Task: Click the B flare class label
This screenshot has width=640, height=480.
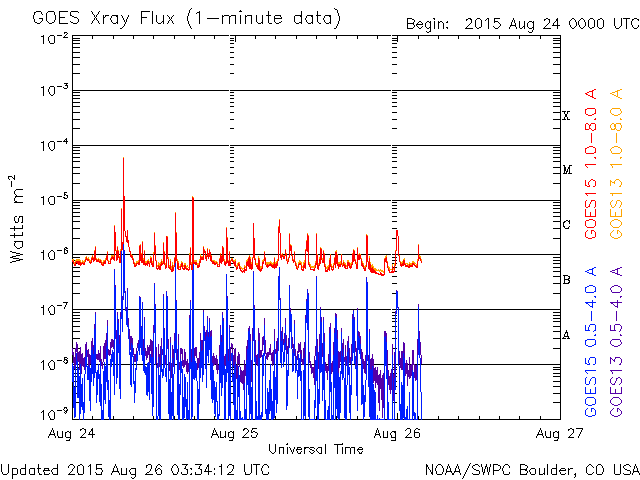Action: [566, 280]
